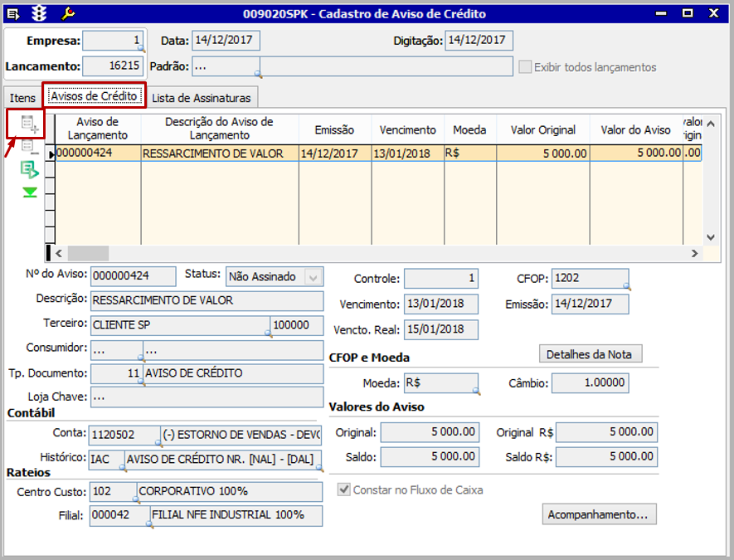The width and height of the screenshot is (734, 560).
Task: Click the 'Acompanhamento...' button
Action: point(600,514)
